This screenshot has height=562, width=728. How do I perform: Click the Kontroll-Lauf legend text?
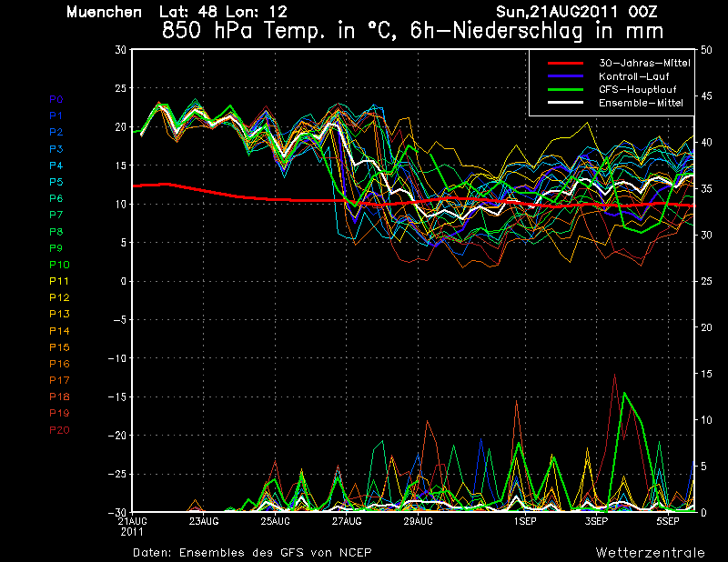click(x=633, y=76)
